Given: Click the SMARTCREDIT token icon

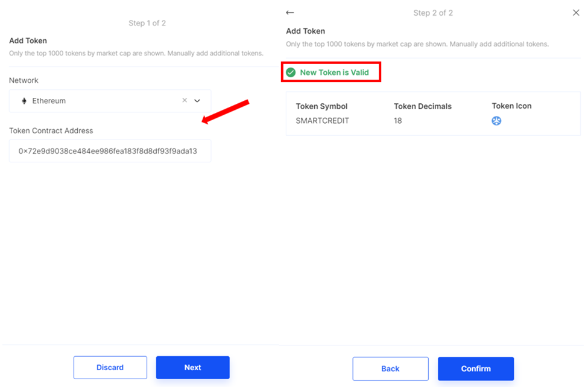Looking at the screenshot, I should click(x=496, y=121).
